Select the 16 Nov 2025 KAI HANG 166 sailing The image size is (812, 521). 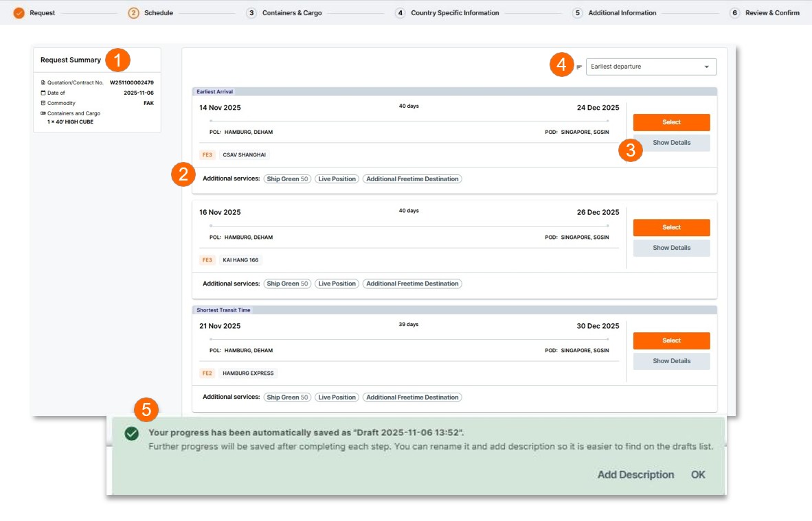pyautogui.click(x=671, y=227)
